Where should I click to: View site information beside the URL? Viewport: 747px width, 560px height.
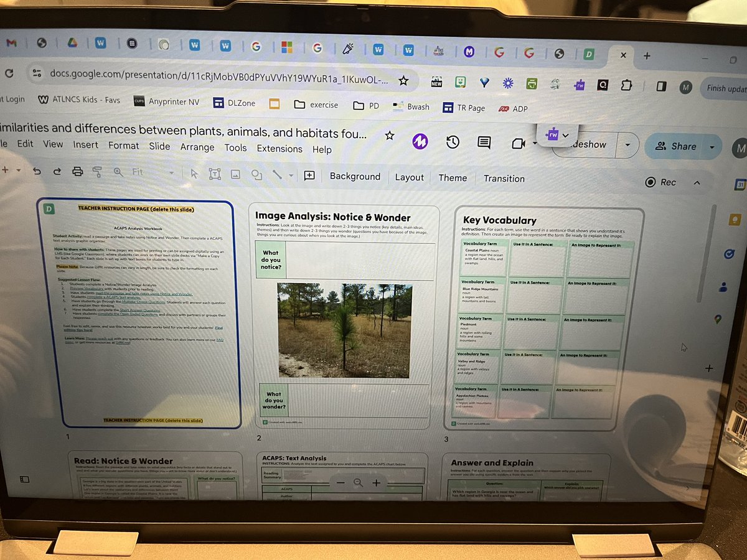coord(37,73)
